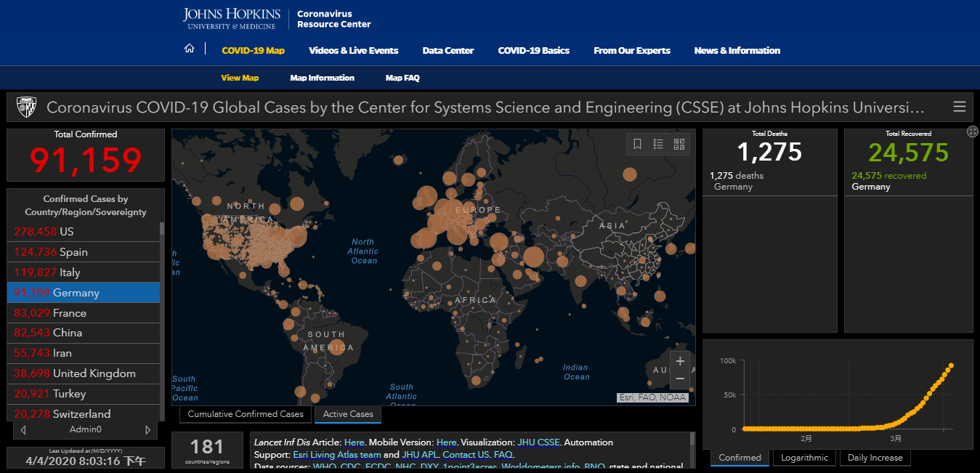Select Iran in the country list
Screen dimensions: 980x473
[x=84, y=353]
